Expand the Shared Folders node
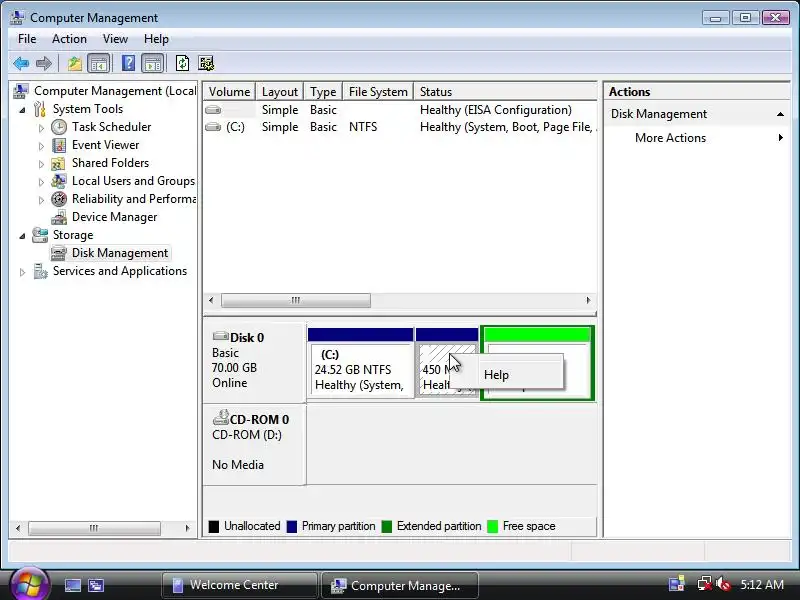800x600 pixels. pos(41,164)
